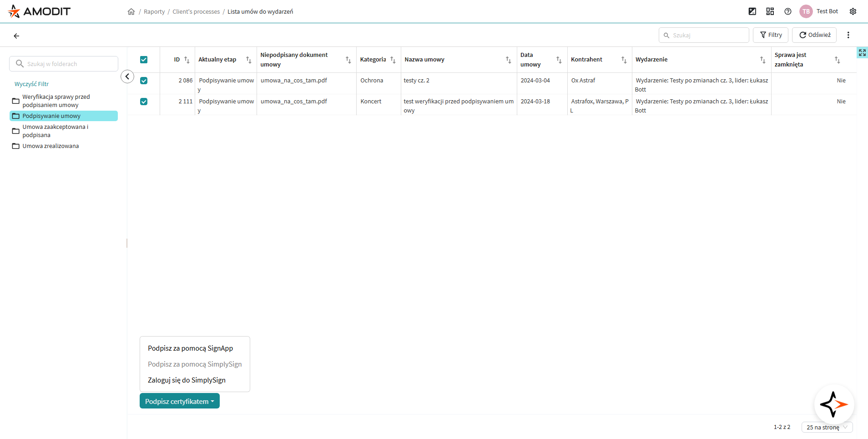Open the settings gear icon

pos(853,11)
